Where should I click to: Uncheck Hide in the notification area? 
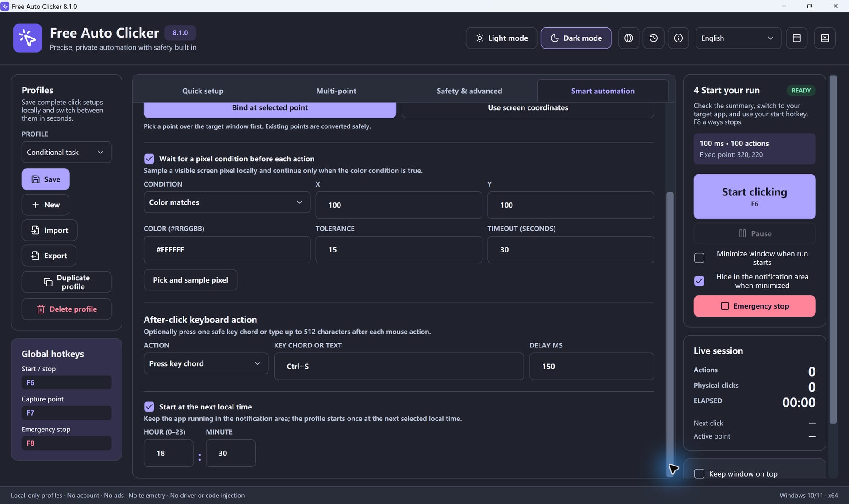(x=699, y=281)
